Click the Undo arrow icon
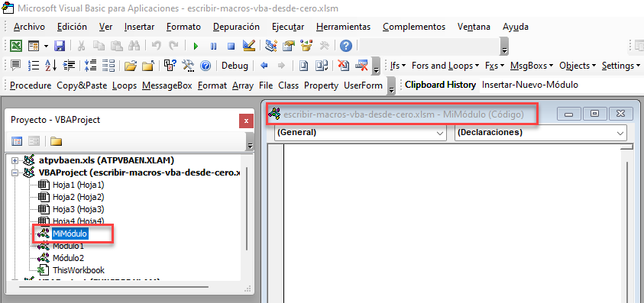 (156, 46)
